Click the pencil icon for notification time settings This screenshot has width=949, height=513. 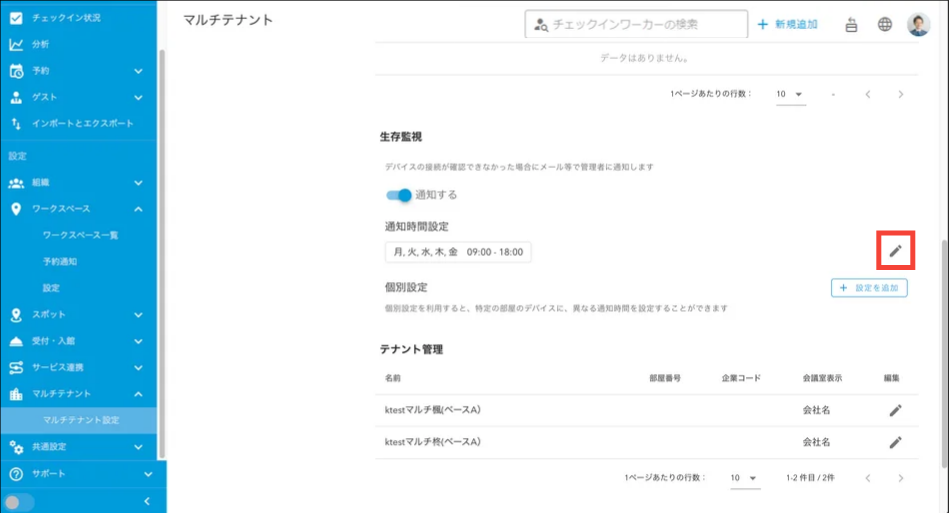point(895,251)
